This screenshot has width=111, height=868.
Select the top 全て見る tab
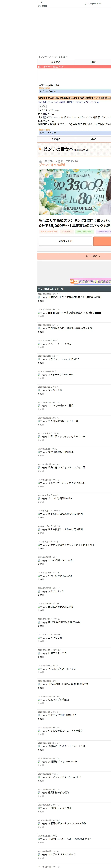[56, 62]
